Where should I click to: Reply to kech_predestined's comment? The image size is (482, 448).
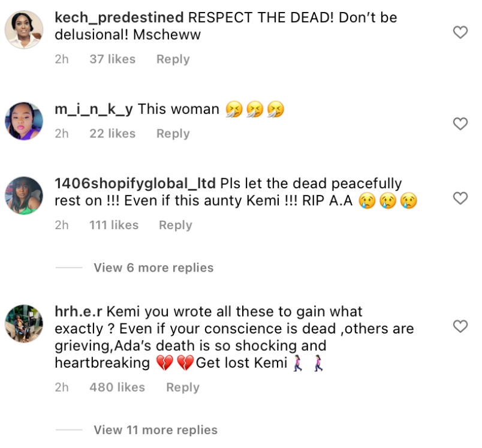pyautogui.click(x=172, y=59)
